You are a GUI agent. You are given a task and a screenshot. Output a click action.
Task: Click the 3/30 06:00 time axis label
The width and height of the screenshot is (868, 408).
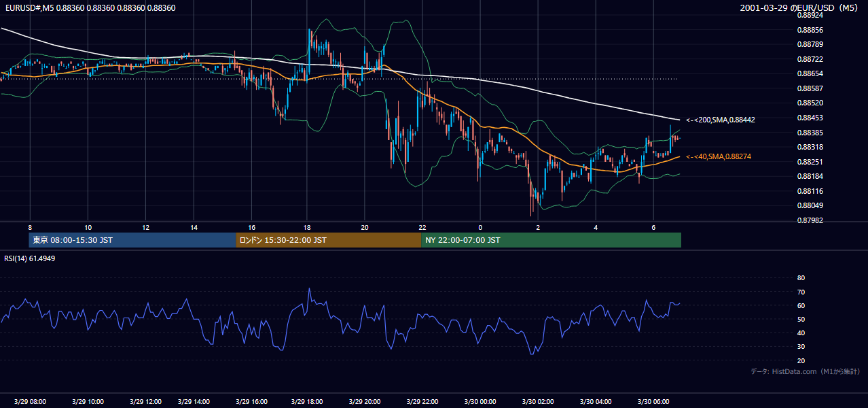coord(653,402)
